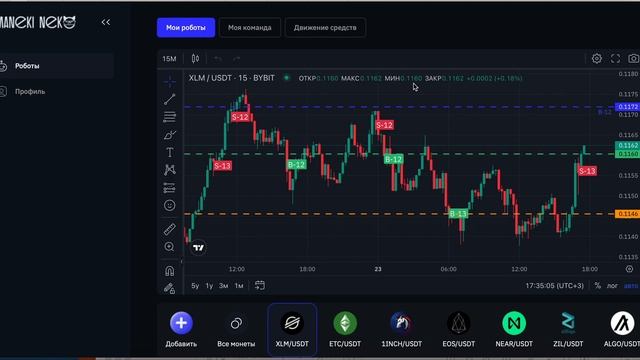Select the ZIL/USDT coin
Image resolution: width=640 pixels, height=360 pixels.
pos(568,330)
